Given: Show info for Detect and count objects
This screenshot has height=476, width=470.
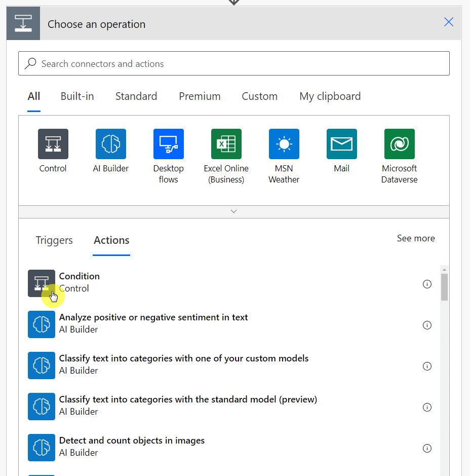Looking at the screenshot, I should coord(427,448).
